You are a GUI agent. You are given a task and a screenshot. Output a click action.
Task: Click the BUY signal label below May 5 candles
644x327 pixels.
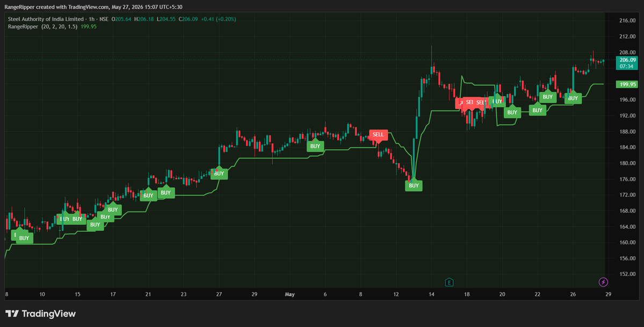pyautogui.click(x=315, y=146)
